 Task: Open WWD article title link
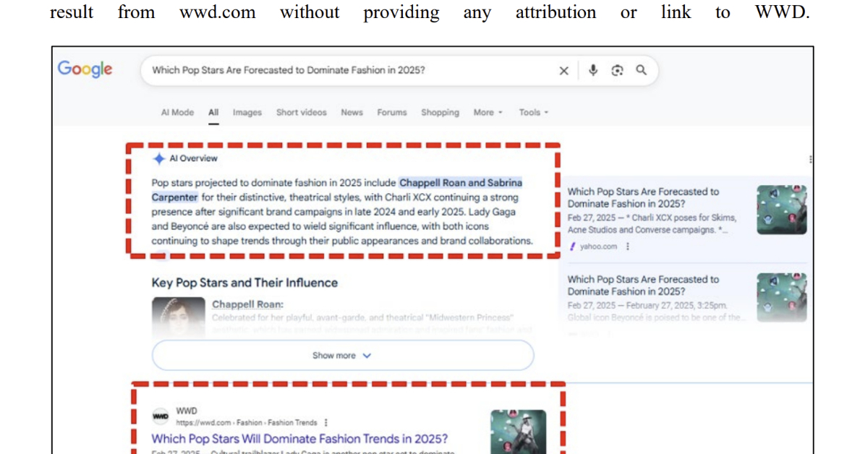click(x=299, y=439)
